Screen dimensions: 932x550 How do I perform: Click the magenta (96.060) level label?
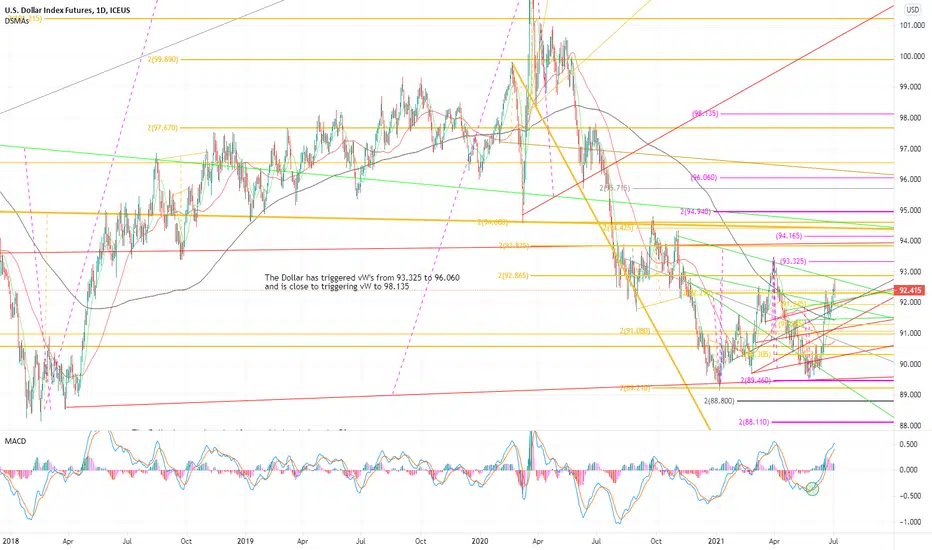[704, 177]
